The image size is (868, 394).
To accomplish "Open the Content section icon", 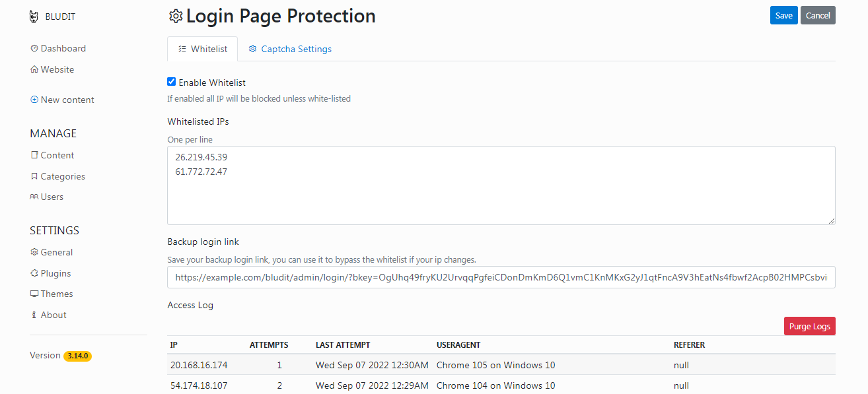I will (x=34, y=154).
